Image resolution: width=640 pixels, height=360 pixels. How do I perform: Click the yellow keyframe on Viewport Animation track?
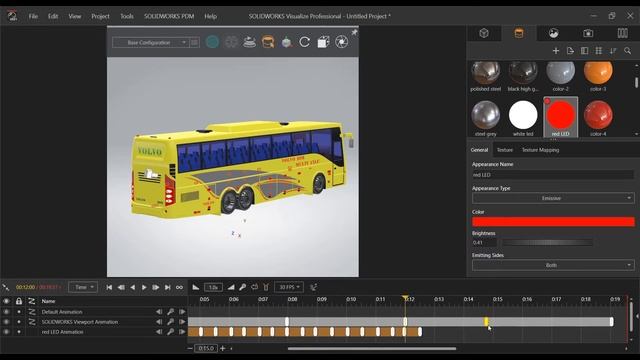(486, 322)
